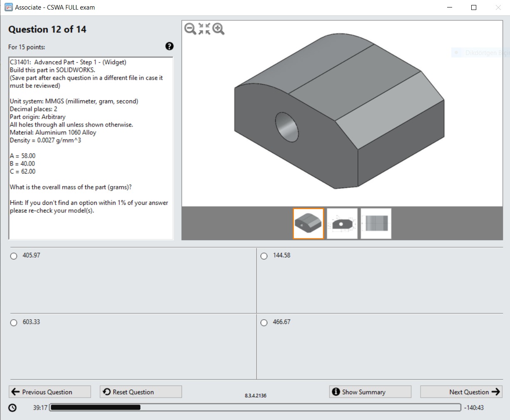Click the exam time progress bar
Image resolution: width=510 pixels, height=420 pixels.
click(254, 407)
